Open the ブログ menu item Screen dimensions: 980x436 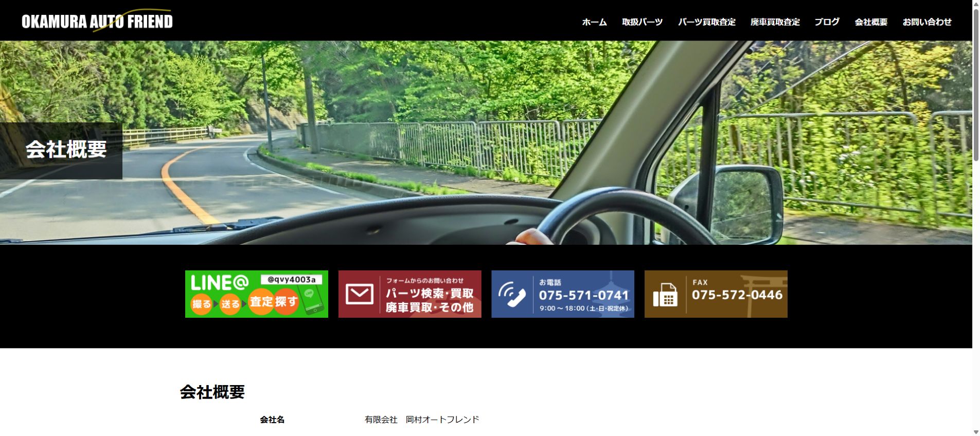click(827, 22)
